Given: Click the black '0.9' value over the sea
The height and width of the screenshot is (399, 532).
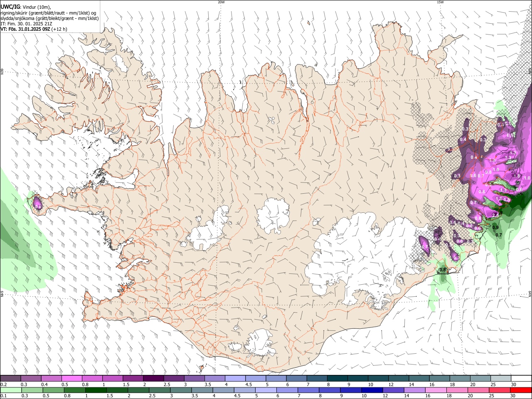Looking at the screenshot, I should (495, 227).
